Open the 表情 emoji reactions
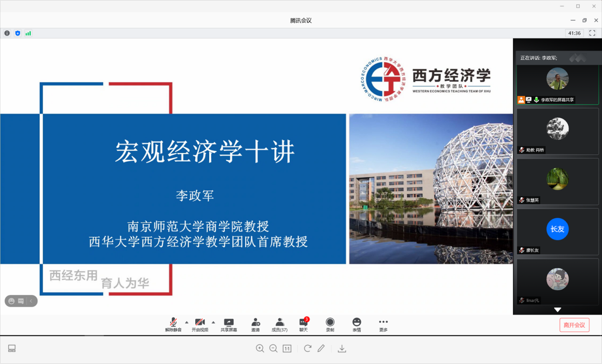Viewport: 602px width, 364px height. tap(356, 325)
